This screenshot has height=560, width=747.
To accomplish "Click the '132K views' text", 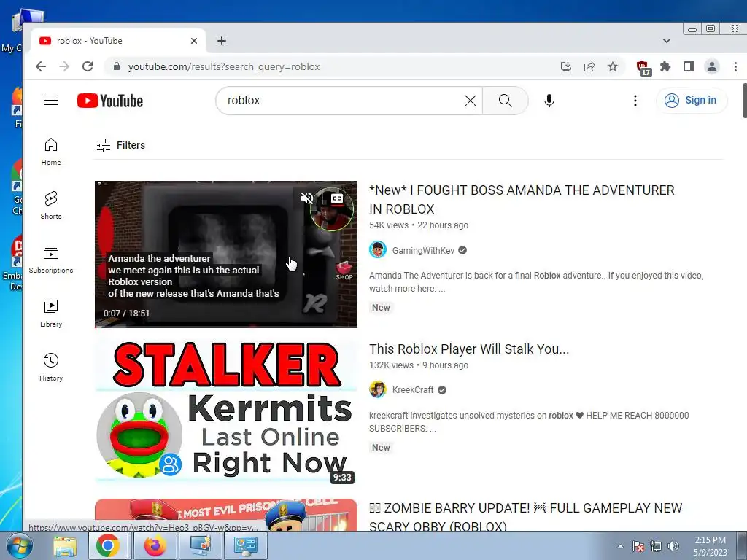I will coord(391,365).
